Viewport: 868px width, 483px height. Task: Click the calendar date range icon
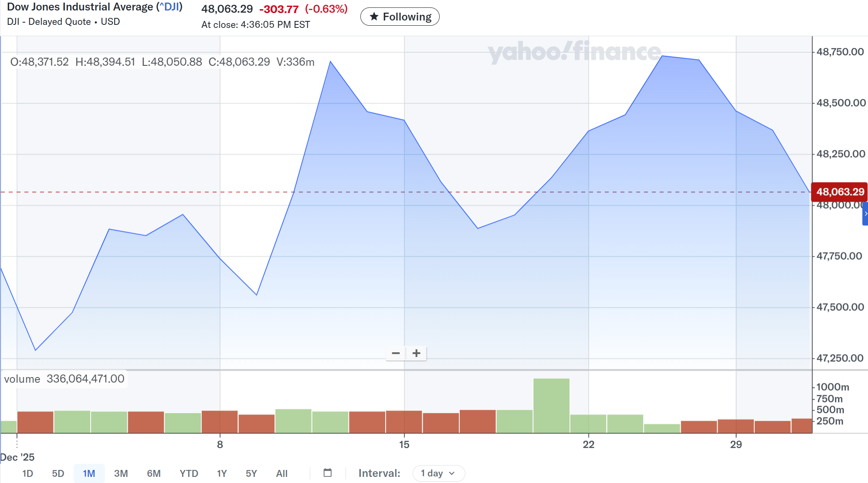tap(328, 473)
